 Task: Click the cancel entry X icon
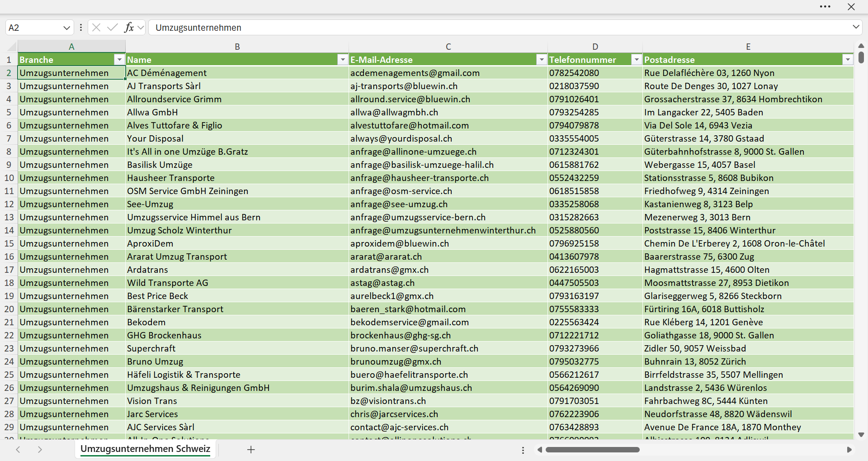(96, 28)
